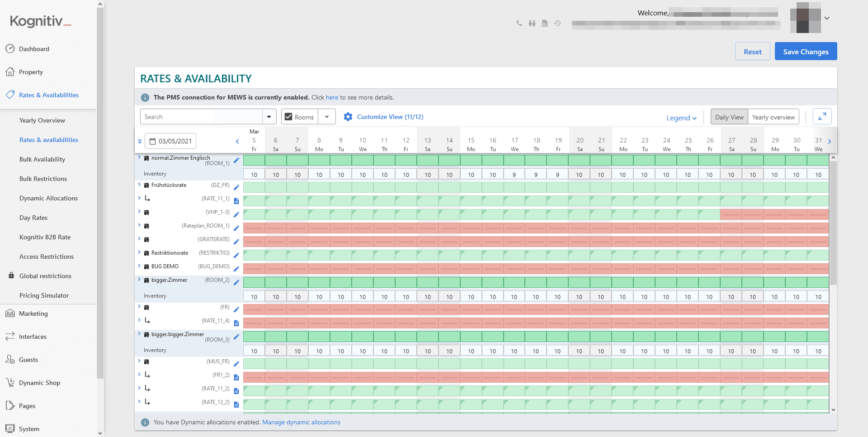Open Manage dynamic allocations link
The width and height of the screenshot is (868, 437).
coord(301,422)
